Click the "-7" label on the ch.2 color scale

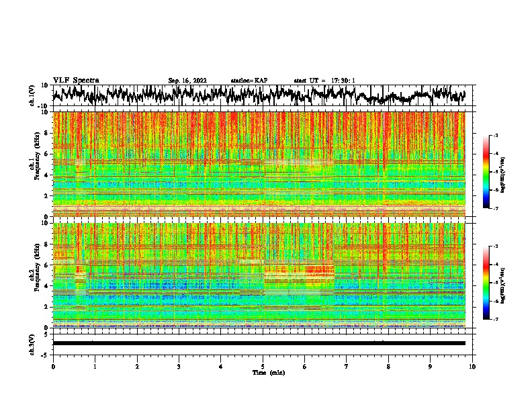pyautogui.click(x=495, y=319)
